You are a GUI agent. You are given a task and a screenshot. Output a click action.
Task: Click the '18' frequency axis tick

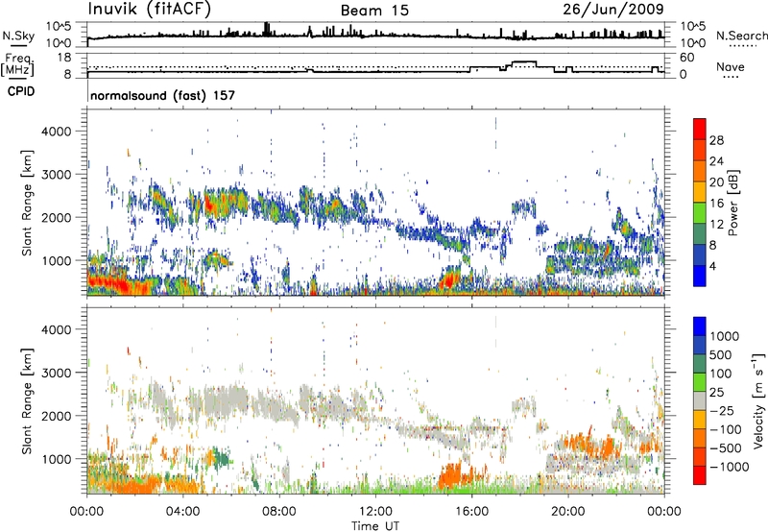click(x=64, y=58)
